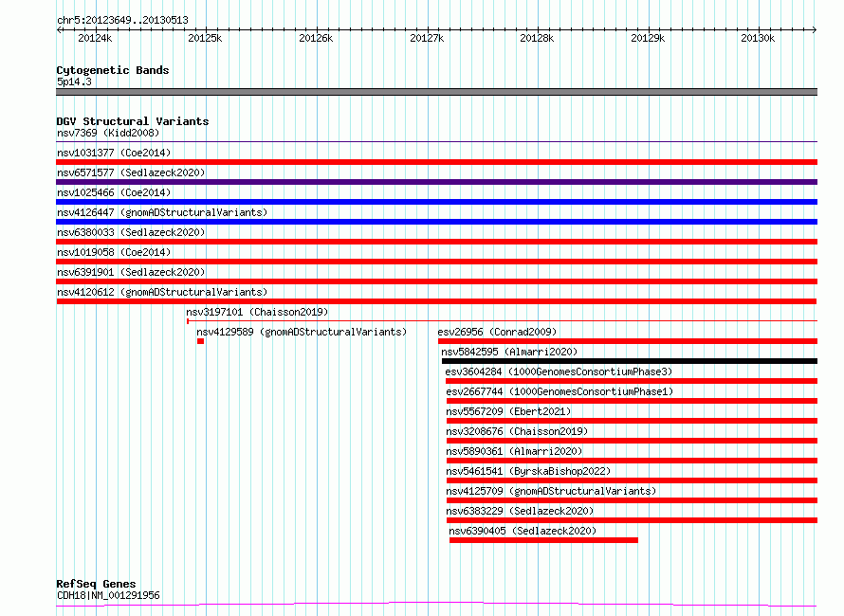Click nsv6390405 (Sedlazeck2020) label
Image resolution: width=844 pixels, height=616 pixels.
pyautogui.click(x=523, y=531)
